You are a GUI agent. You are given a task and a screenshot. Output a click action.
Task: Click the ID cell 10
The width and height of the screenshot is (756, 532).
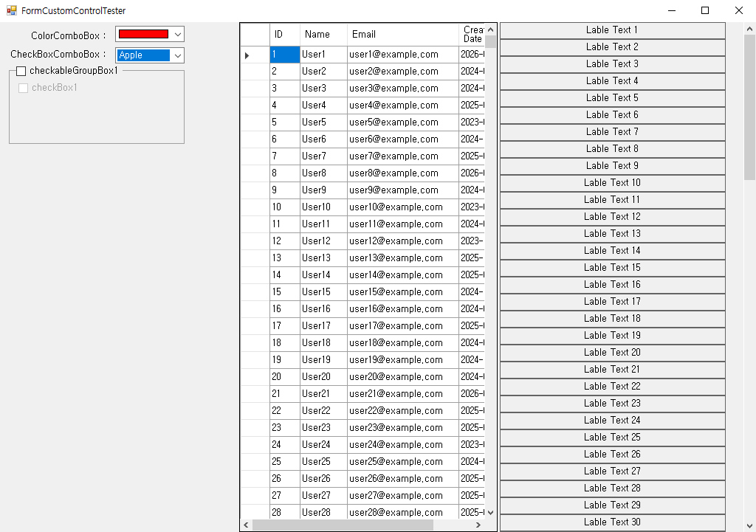coord(284,207)
